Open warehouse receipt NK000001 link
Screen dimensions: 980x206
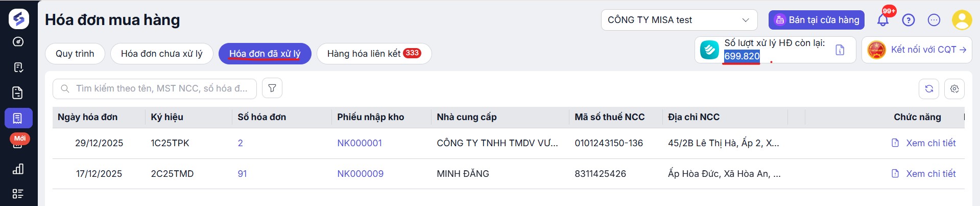coord(359,143)
